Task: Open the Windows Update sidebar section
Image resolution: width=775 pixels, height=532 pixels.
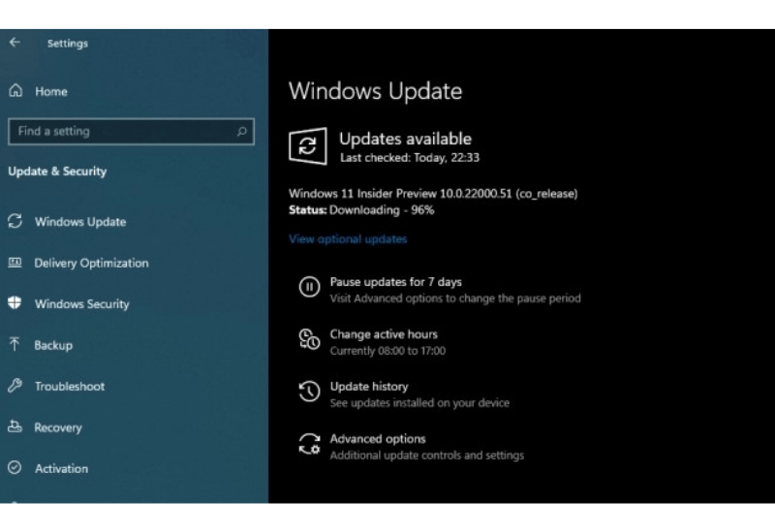Action: [x=80, y=222]
